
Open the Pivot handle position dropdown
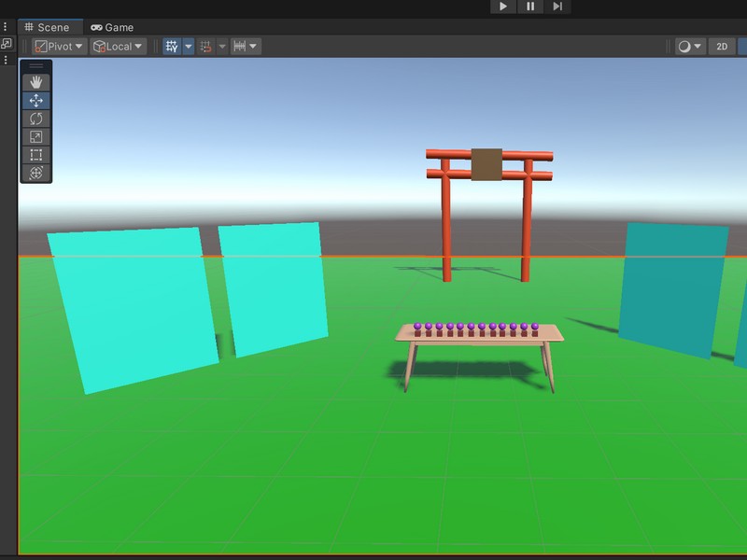[59, 46]
